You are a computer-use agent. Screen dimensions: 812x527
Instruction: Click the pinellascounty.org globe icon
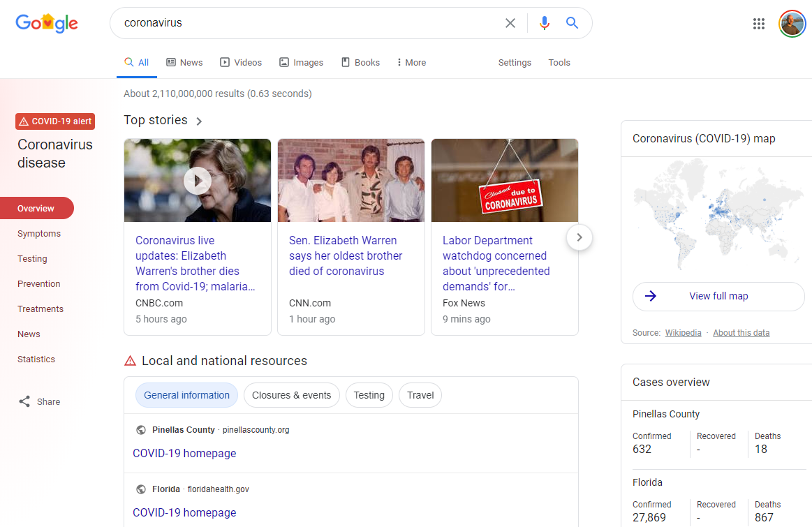(x=141, y=430)
